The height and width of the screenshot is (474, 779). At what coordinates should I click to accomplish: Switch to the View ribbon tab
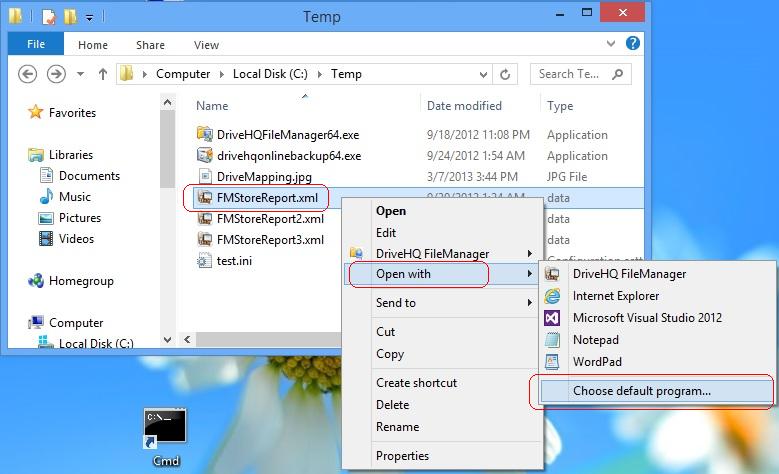(206, 45)
